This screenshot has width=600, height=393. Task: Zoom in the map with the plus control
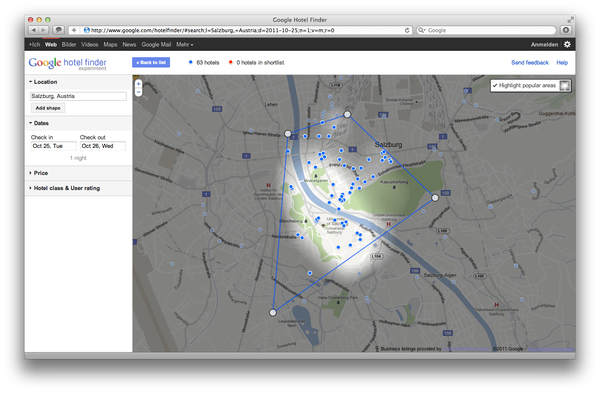point(139,84)
